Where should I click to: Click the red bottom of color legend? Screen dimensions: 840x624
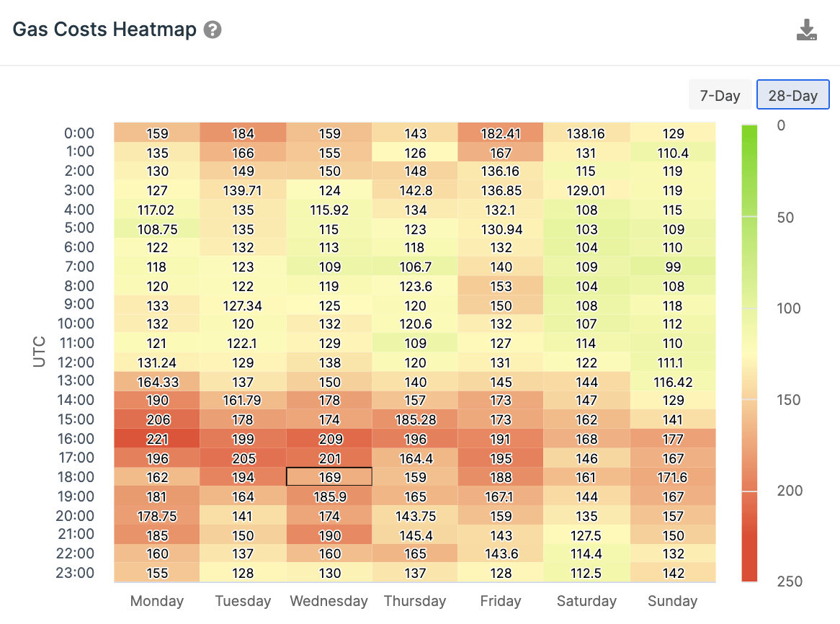(x=749, y=571)
